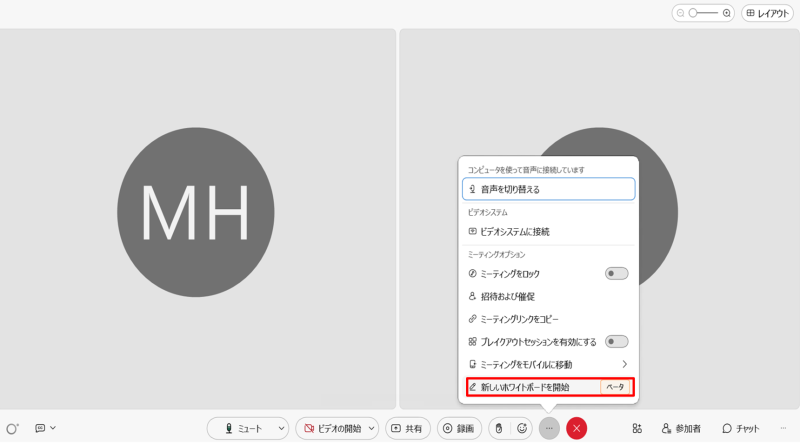The height and width of the screenshot is (445, 800).
Task: Click the 共有 share button
Action: click(407, 428)
